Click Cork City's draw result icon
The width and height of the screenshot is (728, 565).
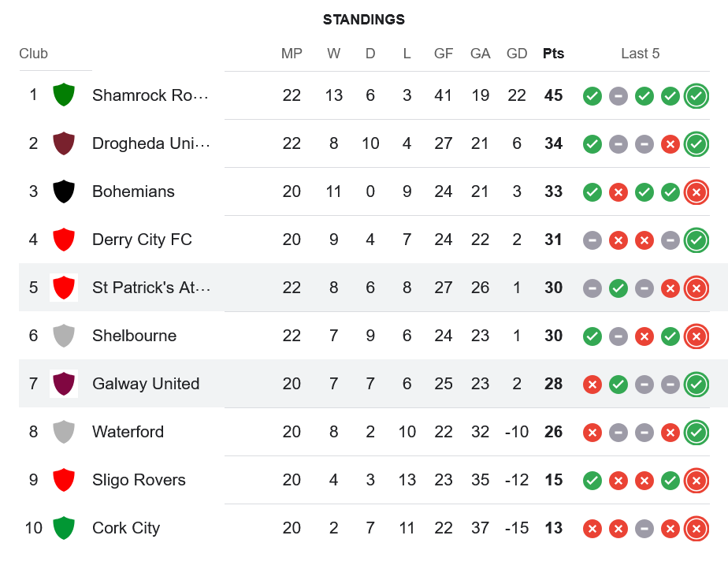[644, 529]
